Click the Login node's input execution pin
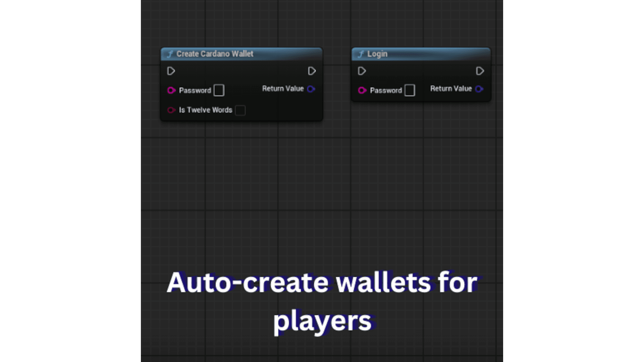The height and width of the screenshot is (362, 644). coord(362,71)
